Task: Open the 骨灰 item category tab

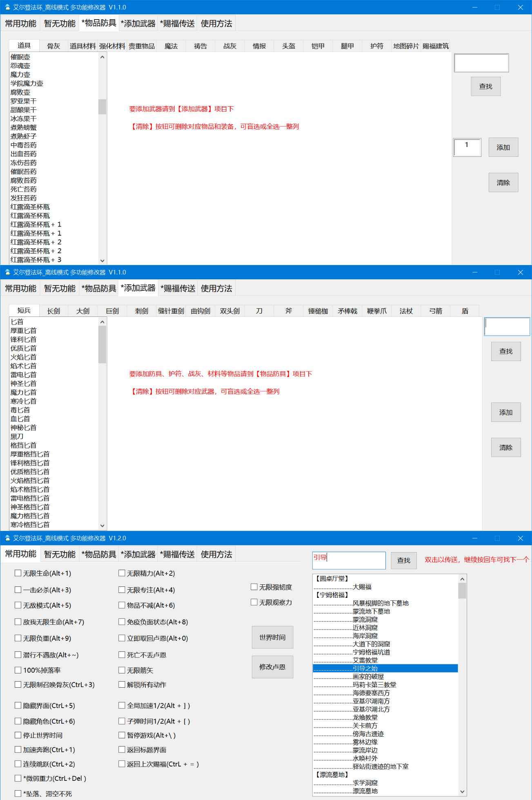Action: click(53, 46)
